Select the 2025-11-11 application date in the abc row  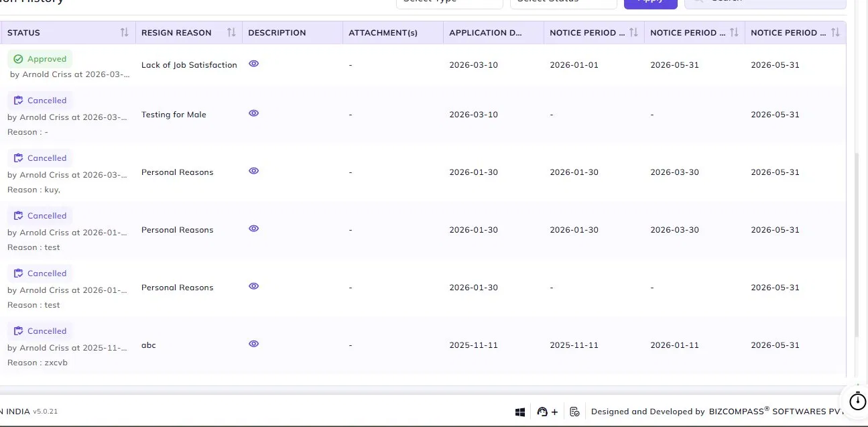473,345
